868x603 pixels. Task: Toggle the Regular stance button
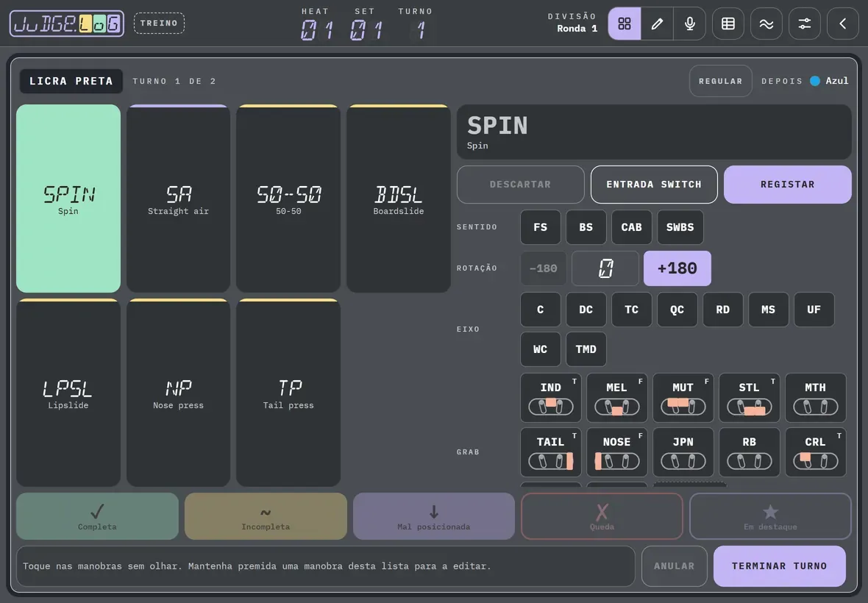720,81
